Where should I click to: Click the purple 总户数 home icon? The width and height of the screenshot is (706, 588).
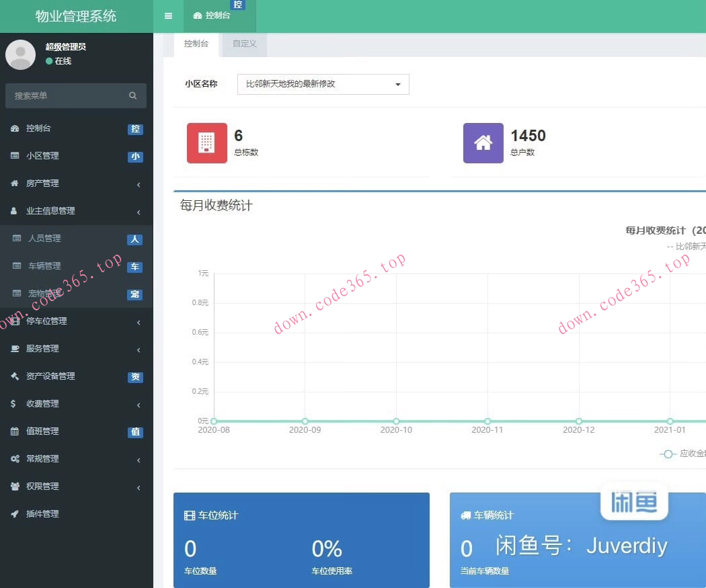[x=483, y=143]
